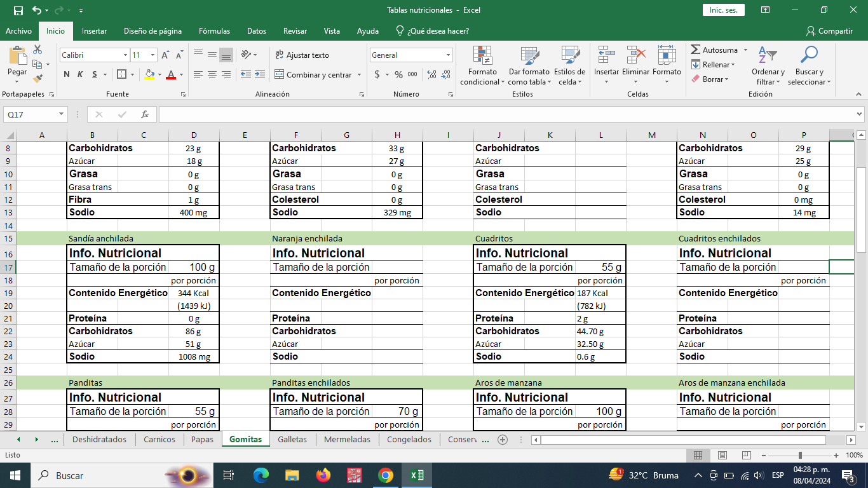Click the text orientation icon
The height and width of the screenshot is (488, 868).
pyautogui.click(x=247, y=55)
